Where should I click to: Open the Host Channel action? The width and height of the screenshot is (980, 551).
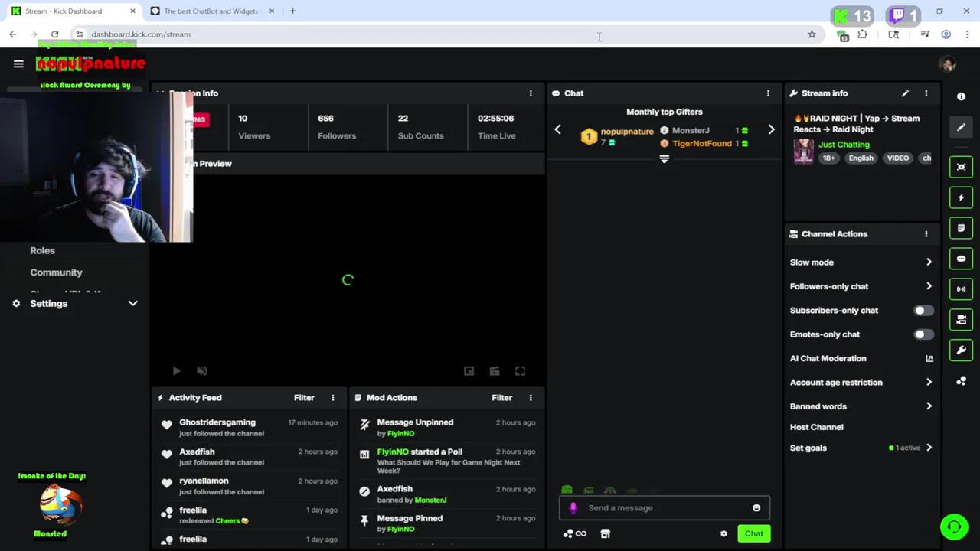coord(816,427)
